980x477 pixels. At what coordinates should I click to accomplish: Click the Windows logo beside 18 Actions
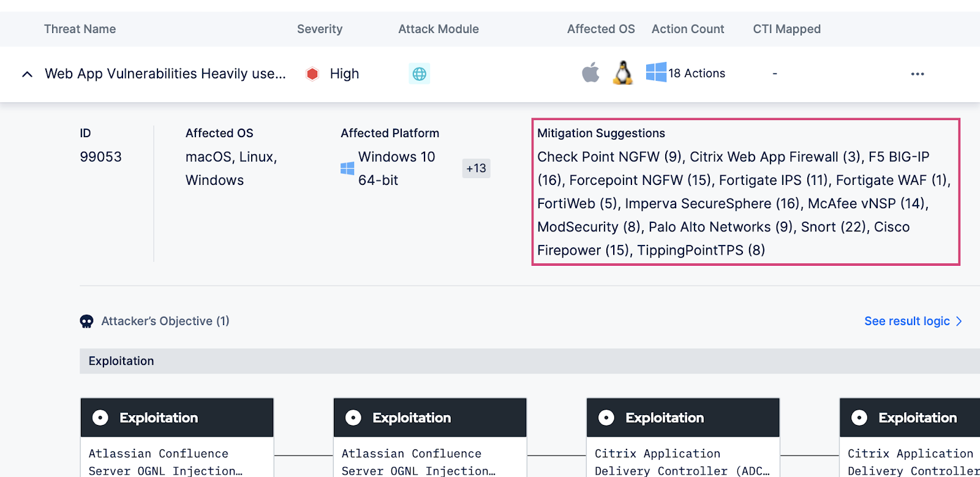pyautogui.click(x=656, y=72)
